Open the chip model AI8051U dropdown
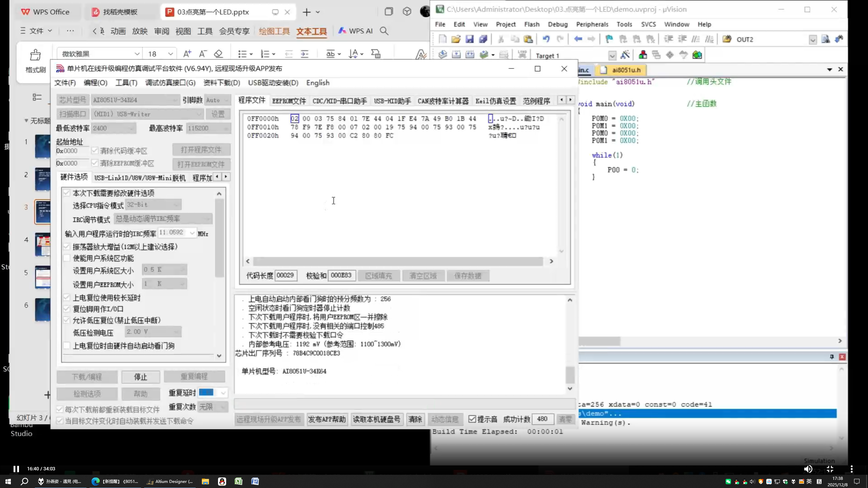The width and height of the screenshot is (868, 488). click(x=175, y=100)
